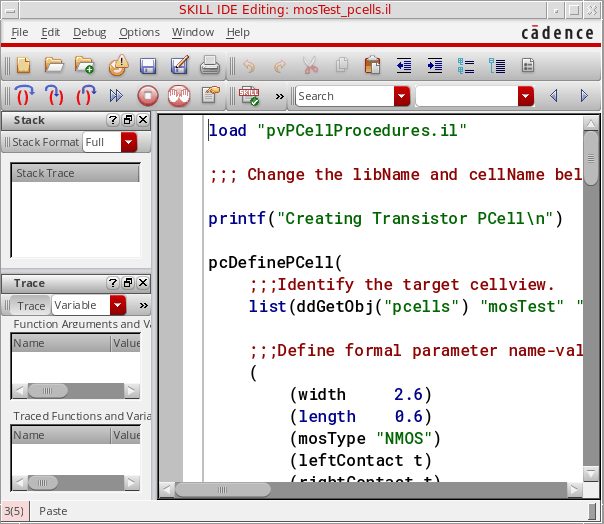Screen dimensions: 604x524
Task: Click the function finder tree-list icon
Action: pyautogui.click(x=497, y=66)
